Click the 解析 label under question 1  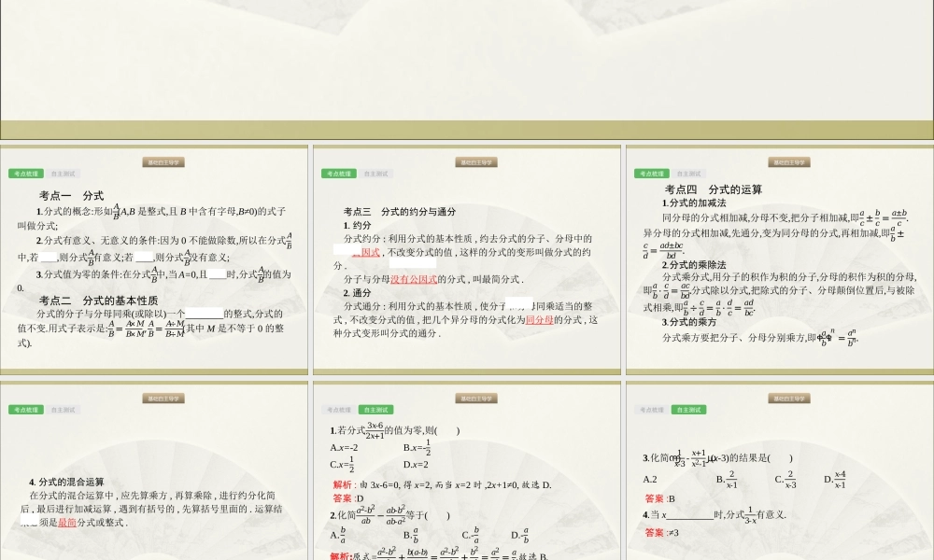click(x=341, y=484)
